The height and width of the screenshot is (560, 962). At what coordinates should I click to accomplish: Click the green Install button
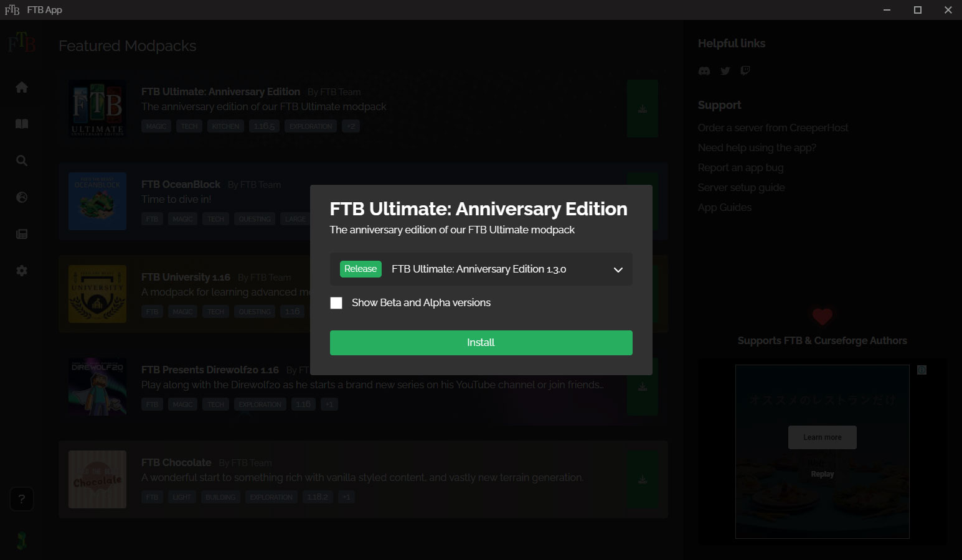coord(481,343)
